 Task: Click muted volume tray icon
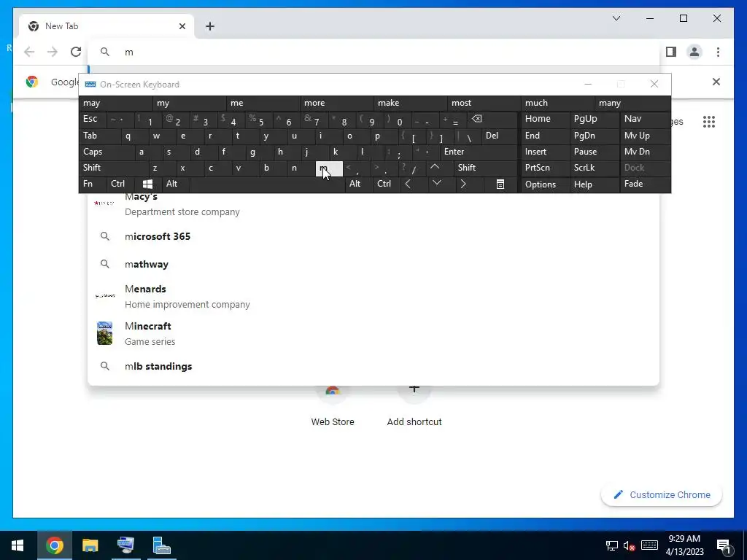coord(630,545)
